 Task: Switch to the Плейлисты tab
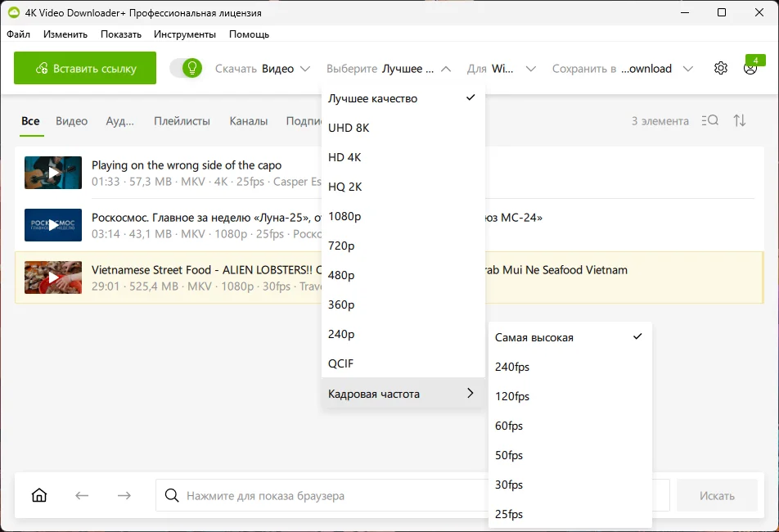[x=182, y=121]
